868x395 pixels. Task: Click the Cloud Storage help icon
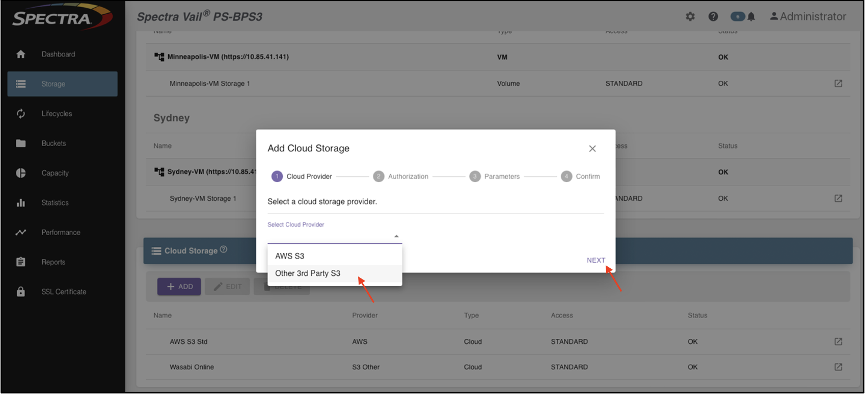[224, 249]
